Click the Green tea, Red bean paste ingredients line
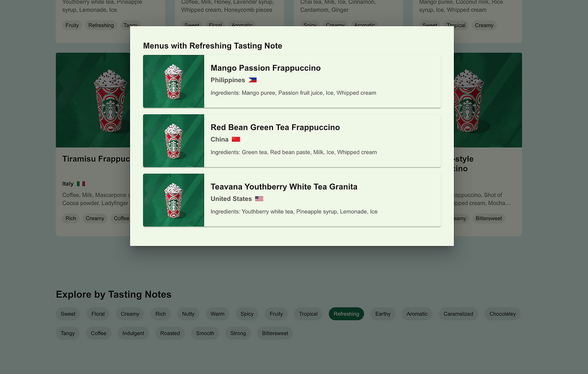Screen dimensions: 588x374 (294, 152)
